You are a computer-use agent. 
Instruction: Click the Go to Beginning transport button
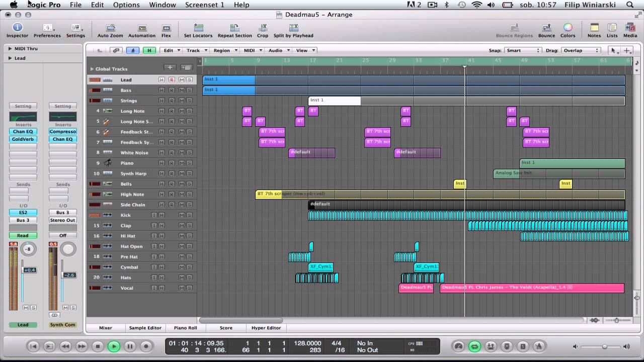coord(33,346)
